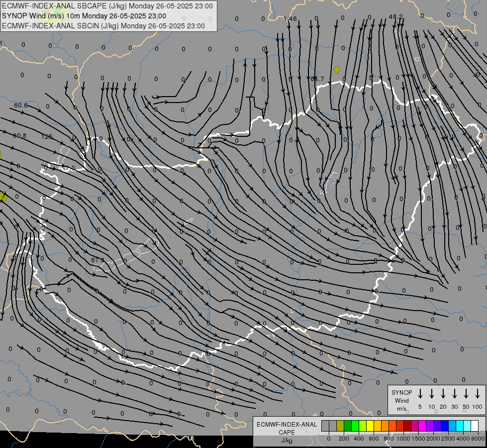
Task: Pick the sky blue swatch after 2500
Action: coord(452,426)
